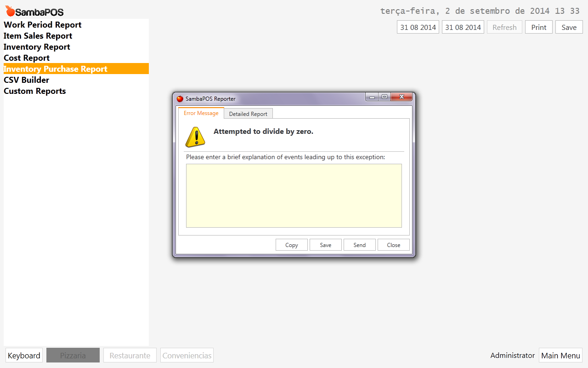Close the error dialog via X button
The width and height of the screenshot is (588, 368).
click(x=401, y=97)
